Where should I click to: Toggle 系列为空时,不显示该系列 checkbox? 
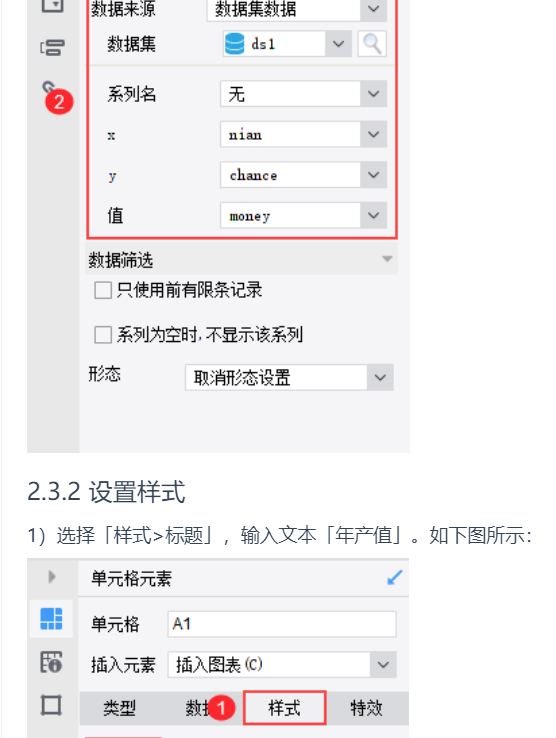(x=103, y=335)
